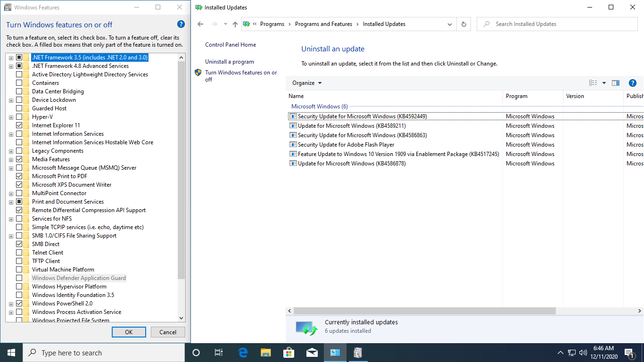Check the Containers feature checkbox

[19, 83]
